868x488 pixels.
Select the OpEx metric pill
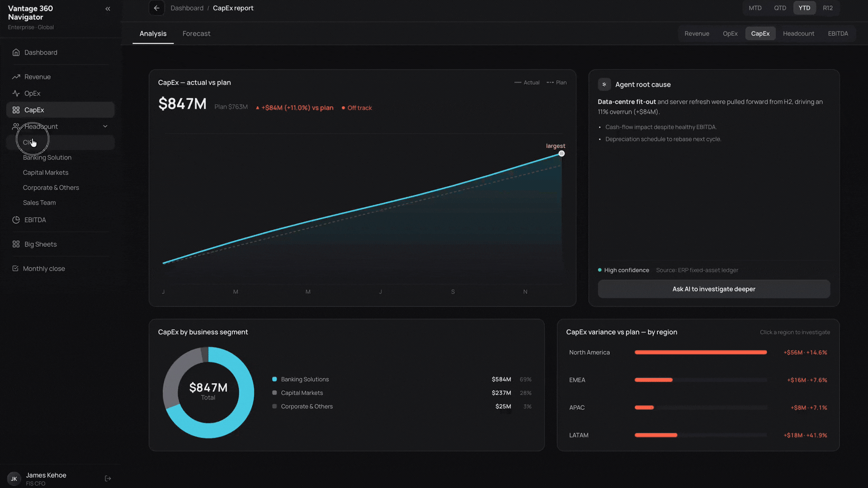pyautogui.click(x=730, y=33)
